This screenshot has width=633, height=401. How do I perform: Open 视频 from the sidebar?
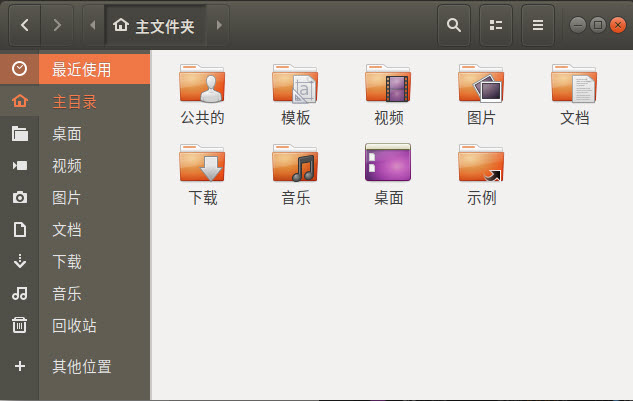[75, 166]
